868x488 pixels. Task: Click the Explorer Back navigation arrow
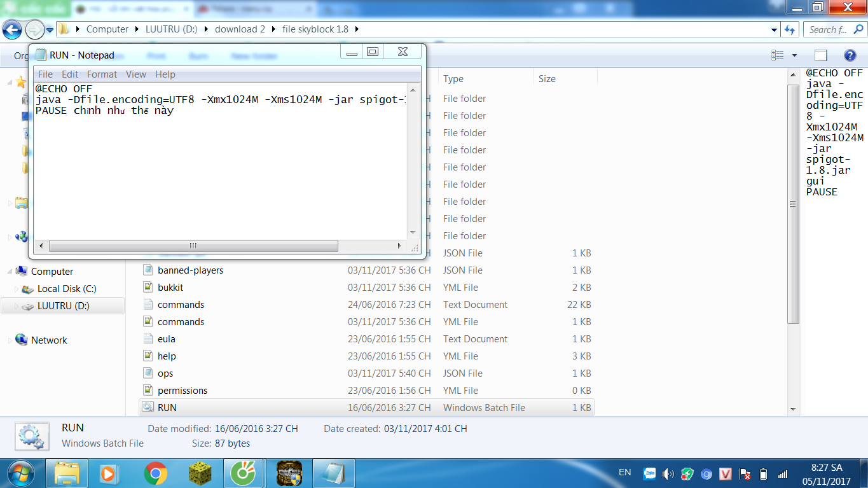coord(12,29)
